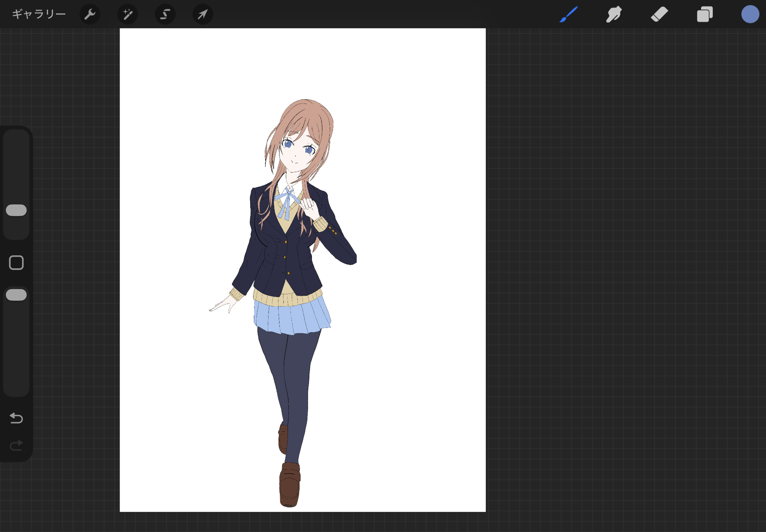The height and width of the screenshot is (532, 766).
Task: Select the Smudge finger tool
Action: pyautogui.click(x=614, y=15)
